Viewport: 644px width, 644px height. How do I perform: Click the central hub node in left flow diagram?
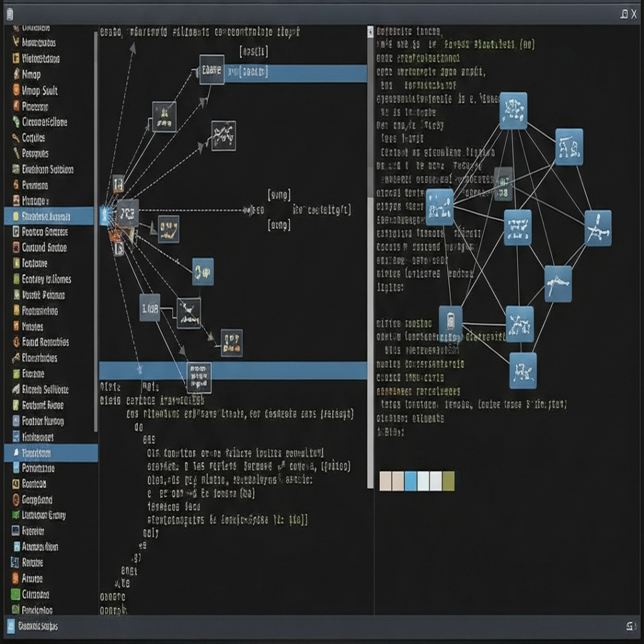click(x=127, y=213)
